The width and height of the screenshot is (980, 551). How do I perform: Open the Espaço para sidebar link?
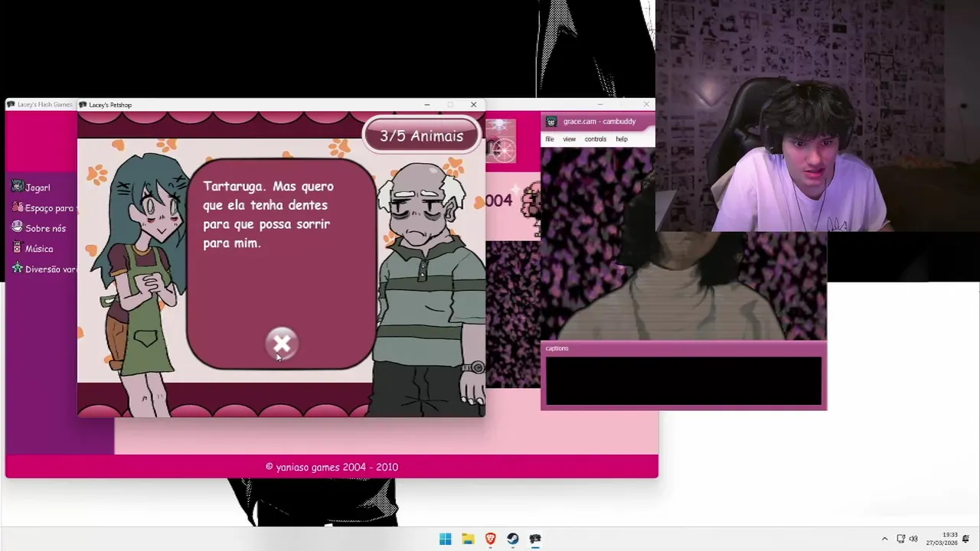(x=49, y=208)
